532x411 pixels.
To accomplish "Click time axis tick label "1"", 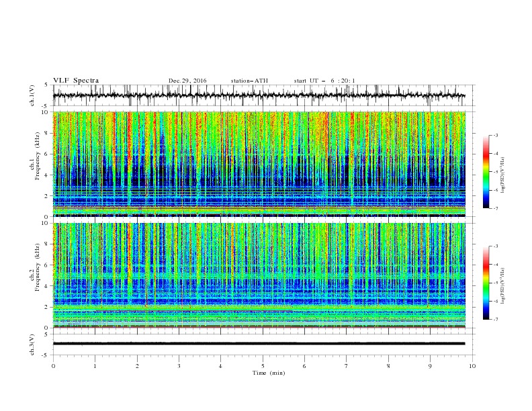I will (x=95, y=366).
